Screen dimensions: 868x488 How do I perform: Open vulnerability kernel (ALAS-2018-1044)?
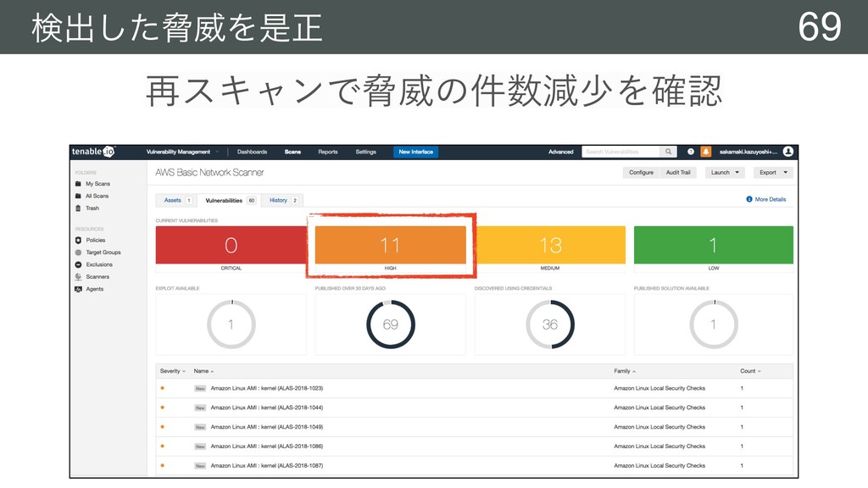266,408
